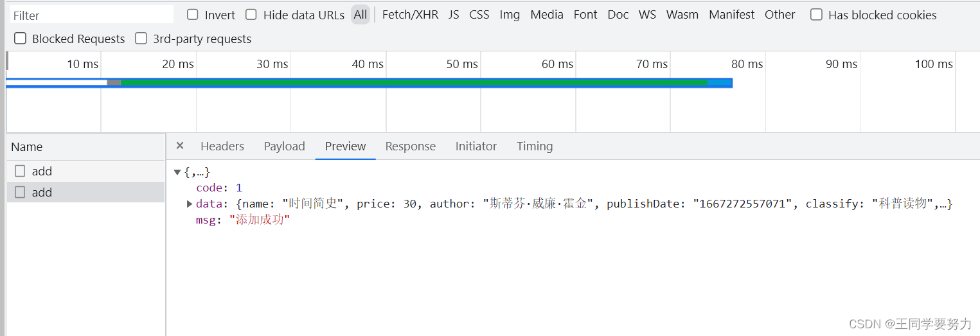This screenshot has height=336, width=980.
Task: Click the 80 ms timeline marker
Action: 747,64
